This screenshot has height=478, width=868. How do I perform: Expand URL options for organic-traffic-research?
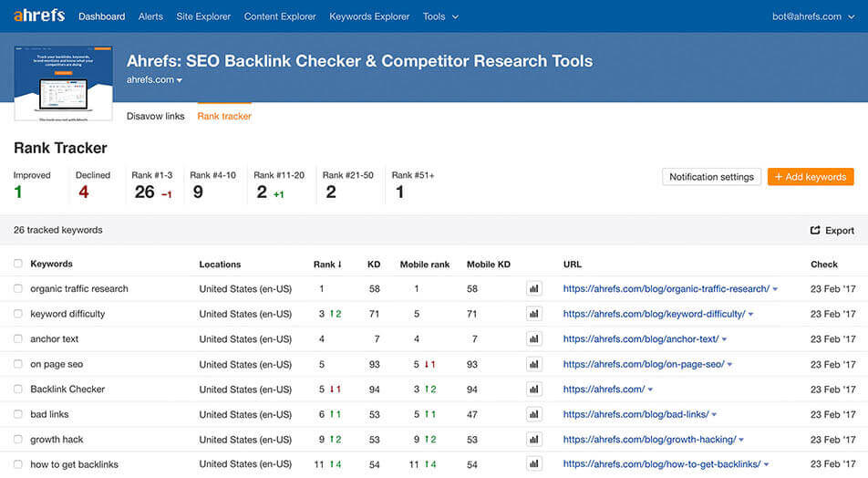coord(775,289)
